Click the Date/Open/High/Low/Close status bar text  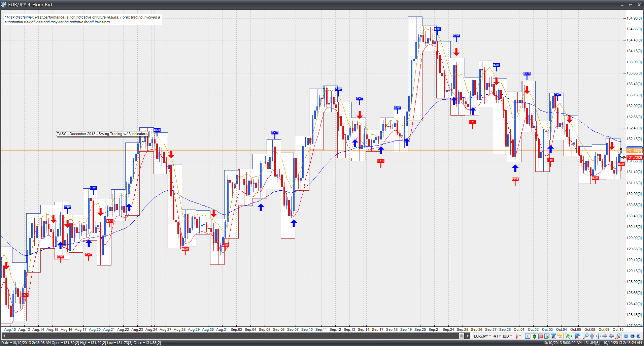point(81,343)
